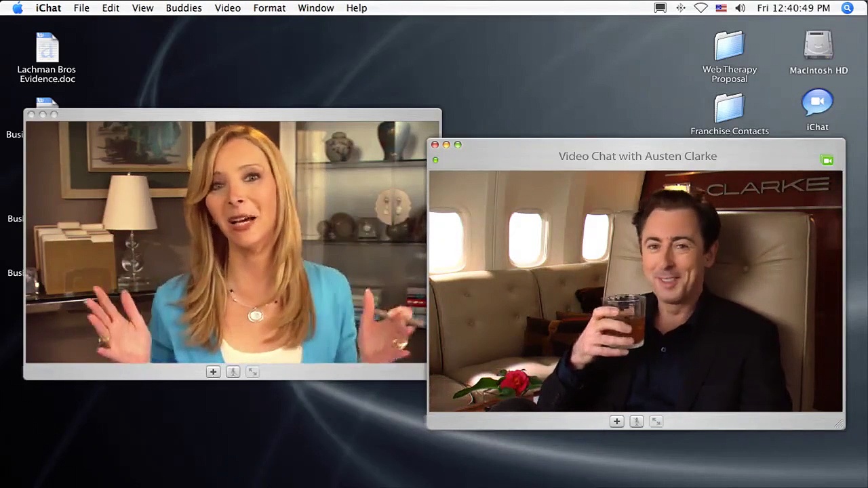
Task: Expand the Wi-Fi status menu
Action: (701, 8)
